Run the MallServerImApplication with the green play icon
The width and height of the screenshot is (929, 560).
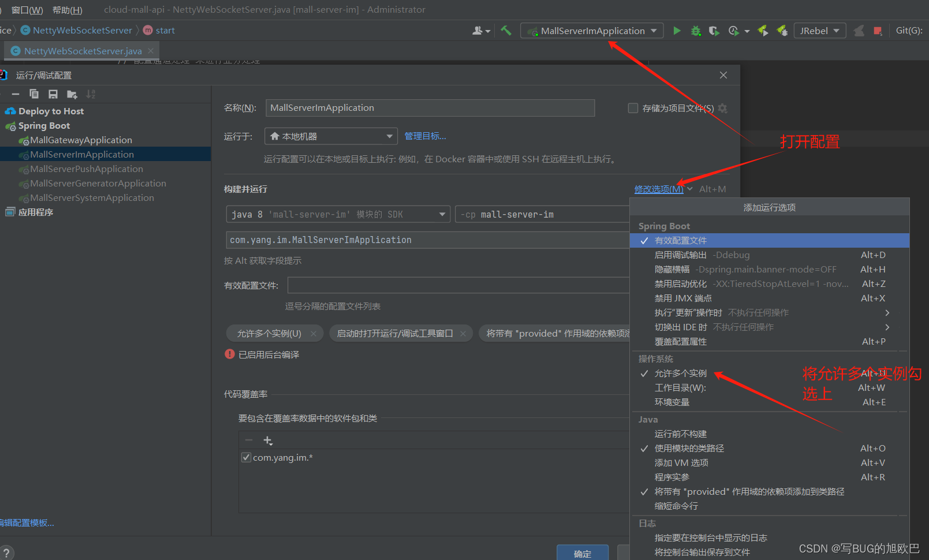[x=677, y=30]
